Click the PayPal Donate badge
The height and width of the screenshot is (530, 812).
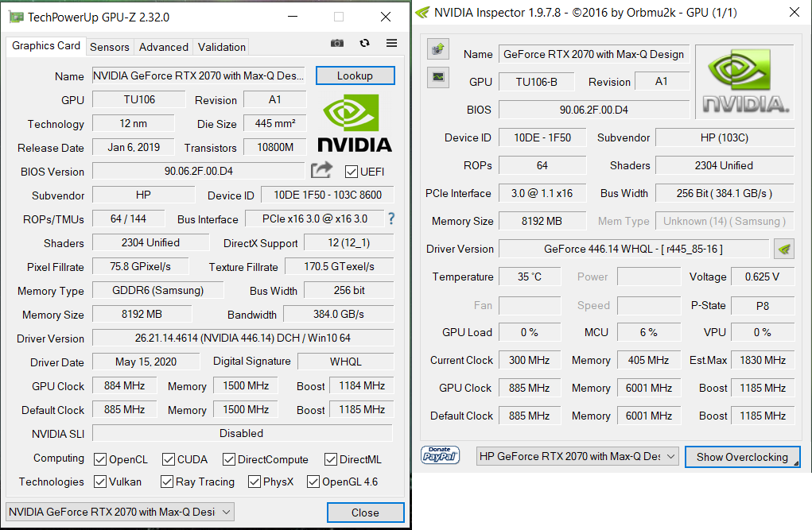click(440, 455)
